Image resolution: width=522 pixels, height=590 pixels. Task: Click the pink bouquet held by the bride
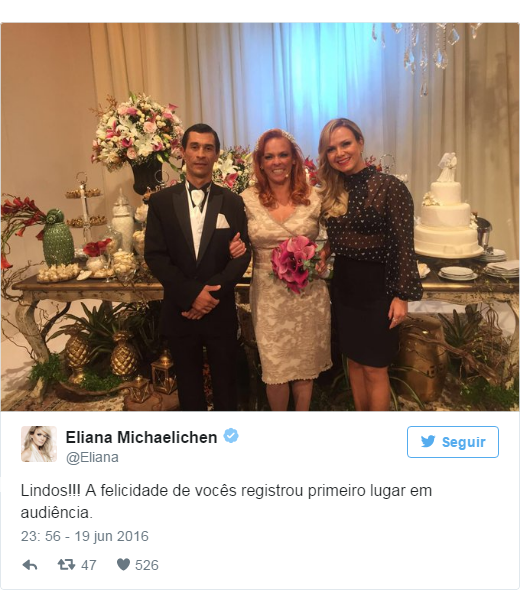point(295,264)
